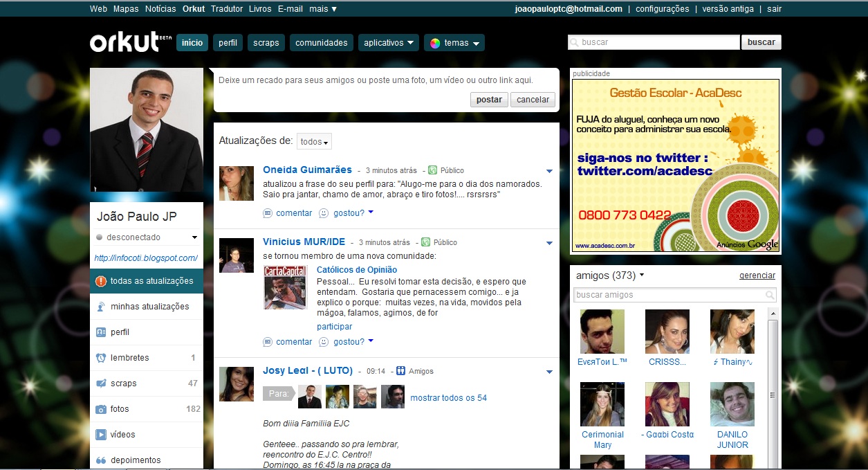This screenshot has height=470, width=868.
Task: Open the configurações link
Action: click(663, 9)
